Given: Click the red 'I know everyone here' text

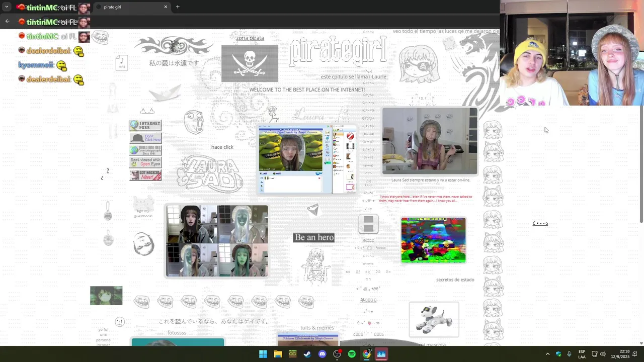Looking at the screenshot, I should pyautogui.click(x=425, y=199).
